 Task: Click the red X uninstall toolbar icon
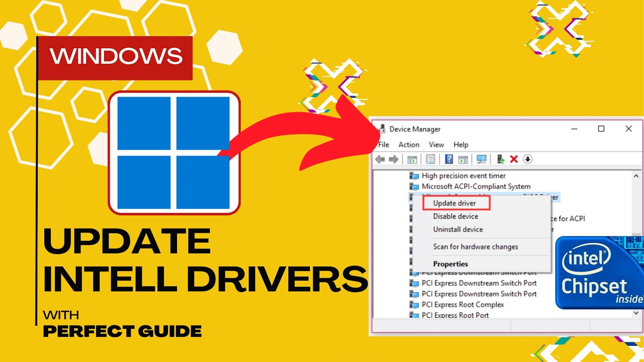click(x=514, y=159)
